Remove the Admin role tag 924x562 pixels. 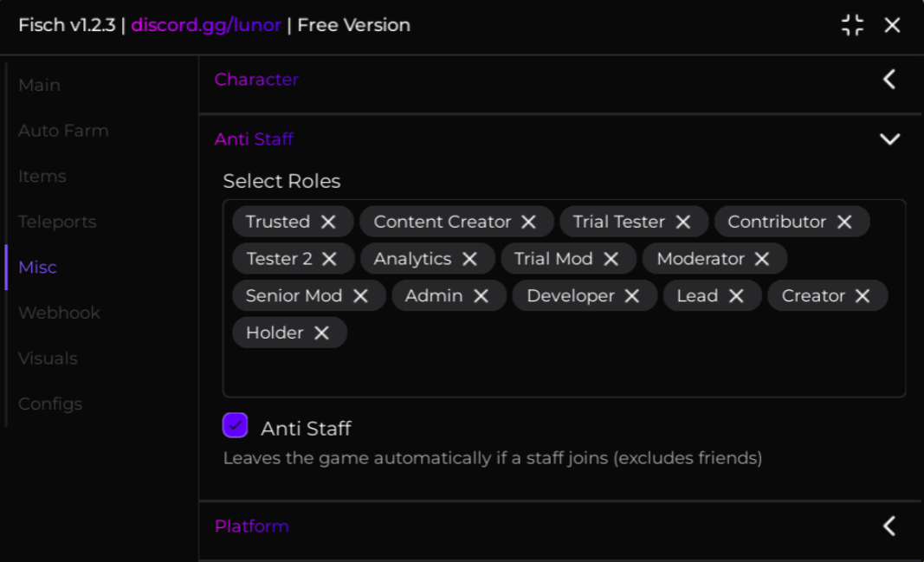tap(481, 296)
